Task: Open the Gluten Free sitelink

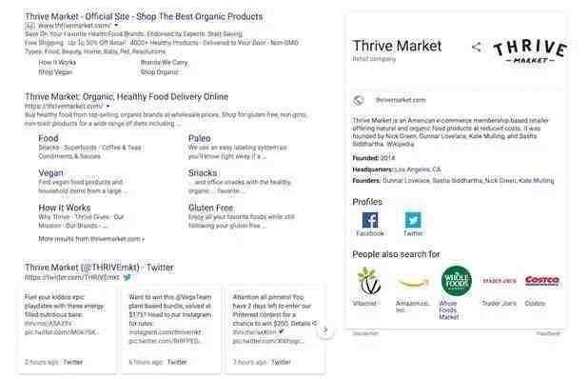Action: 210,208
